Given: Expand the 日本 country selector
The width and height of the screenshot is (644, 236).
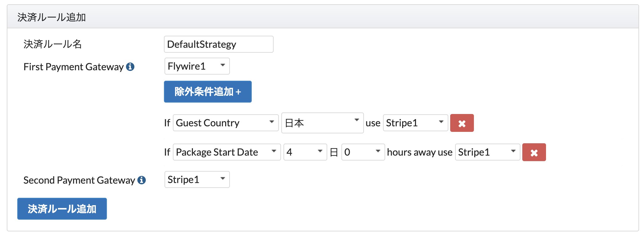Looking at the screenshot, I should pos(322,123).
